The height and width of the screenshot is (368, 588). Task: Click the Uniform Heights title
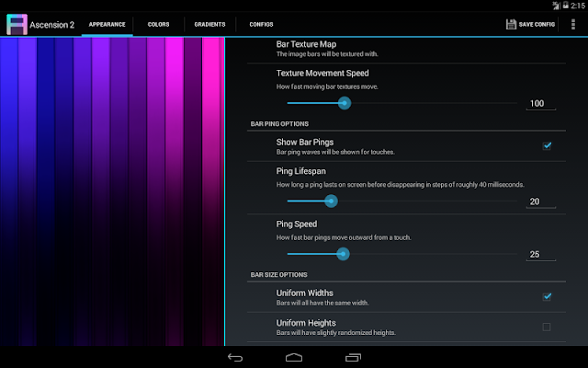click(306, 323)
